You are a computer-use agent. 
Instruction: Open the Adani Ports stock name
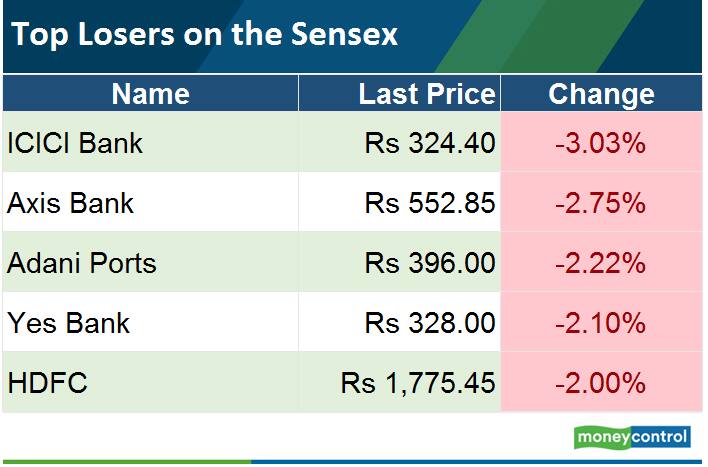pyautogui.click(x=82, y=263)
